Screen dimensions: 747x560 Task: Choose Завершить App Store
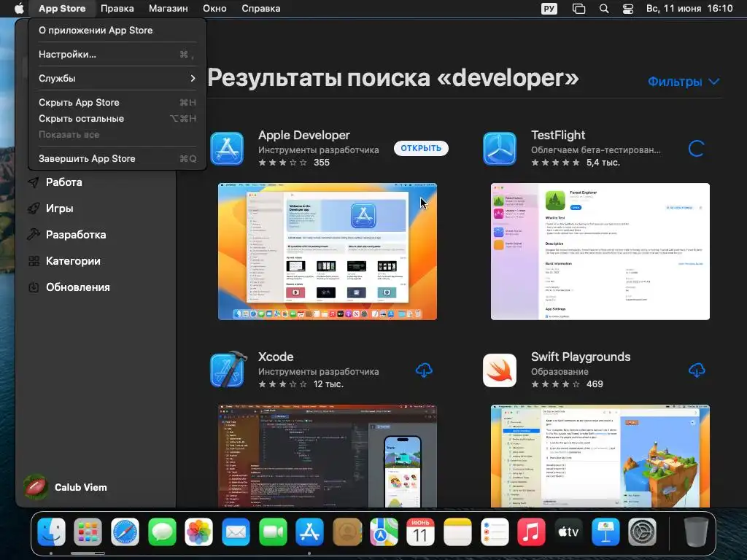click(x=117, y=158)
